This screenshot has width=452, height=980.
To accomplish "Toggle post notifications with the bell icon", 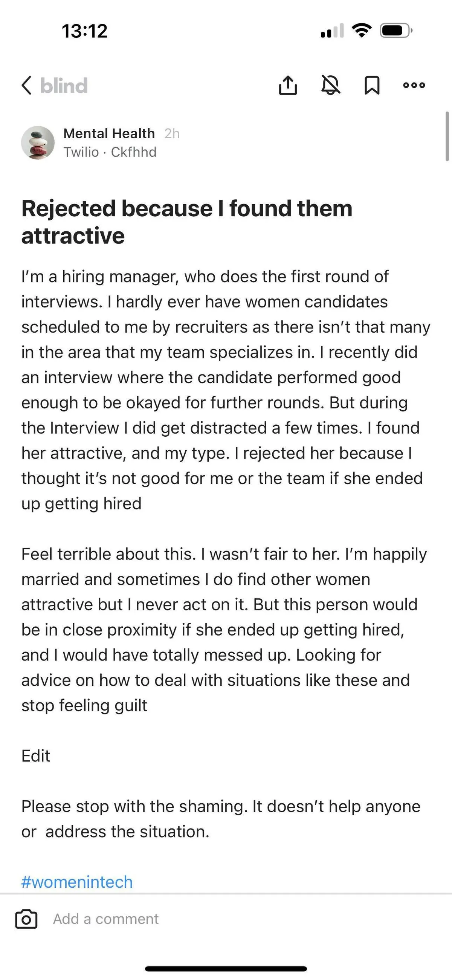I will pyautogui.click(x=330, y=85).
